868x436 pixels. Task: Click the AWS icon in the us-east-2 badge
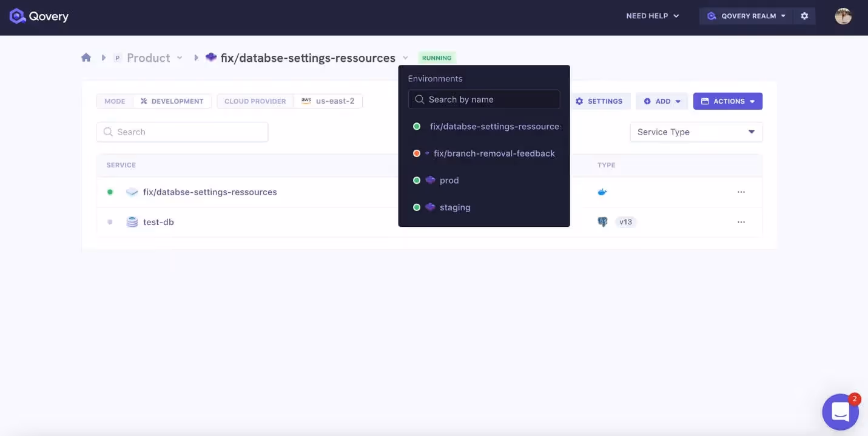coord(306,101)
